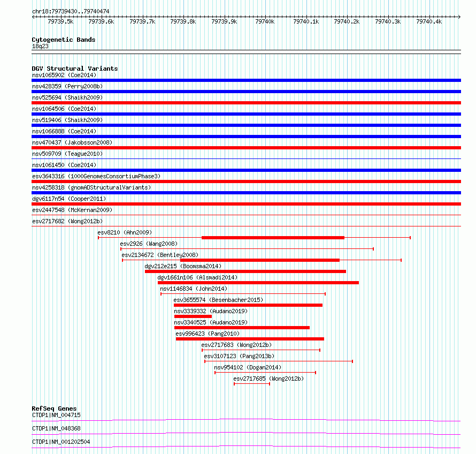
Task: Click the esv8210 (Ahn2009) label
Action: (125, 232)
